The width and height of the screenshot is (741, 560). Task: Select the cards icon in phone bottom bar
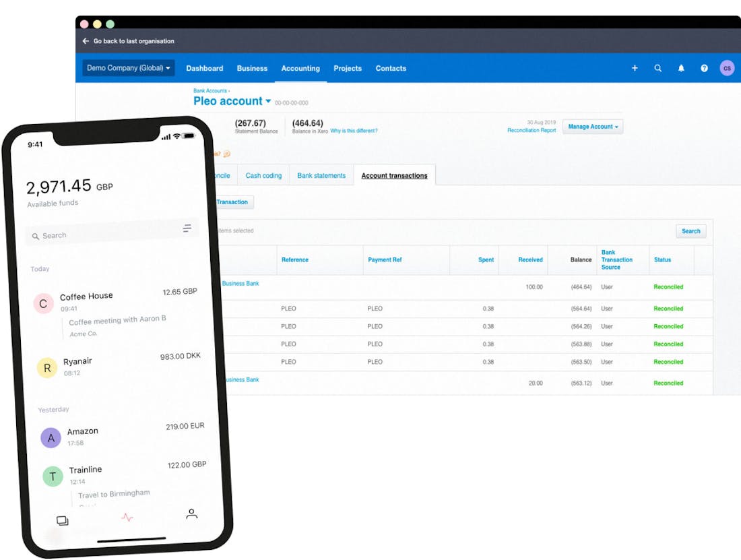point(63,520)
